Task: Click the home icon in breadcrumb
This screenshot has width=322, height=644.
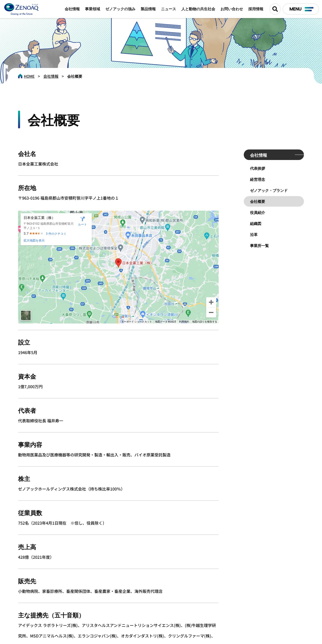Action: pos(20,76)
